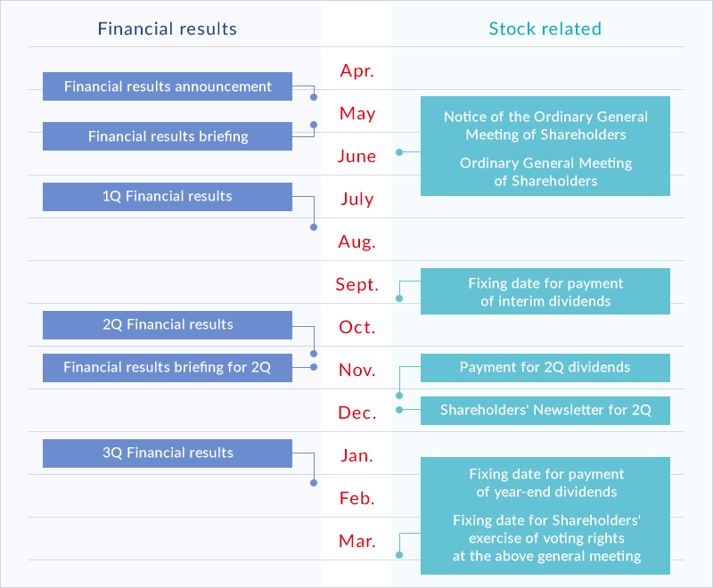The height and width of the screenshot is (588, 713).
Task: Click the June month label
Action: [x=356, y=157]
